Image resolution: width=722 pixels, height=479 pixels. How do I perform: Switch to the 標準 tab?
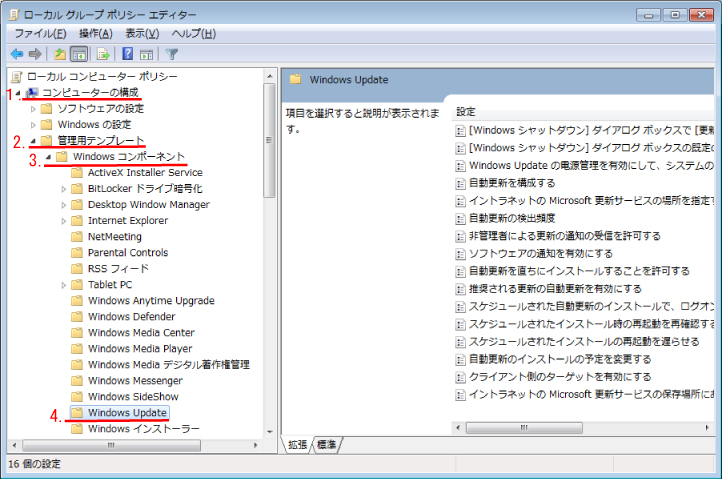(x=326, y=444)
